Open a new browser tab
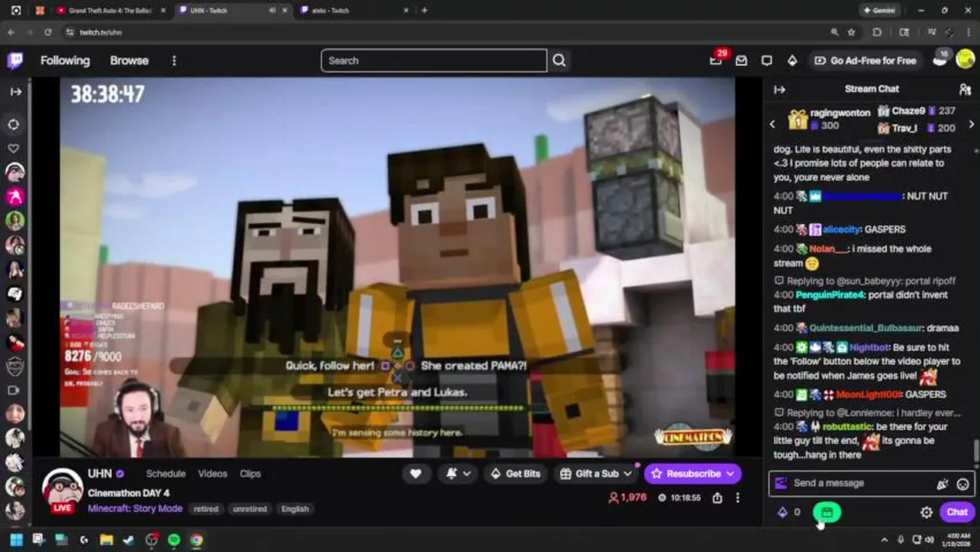 coord(424,11)
